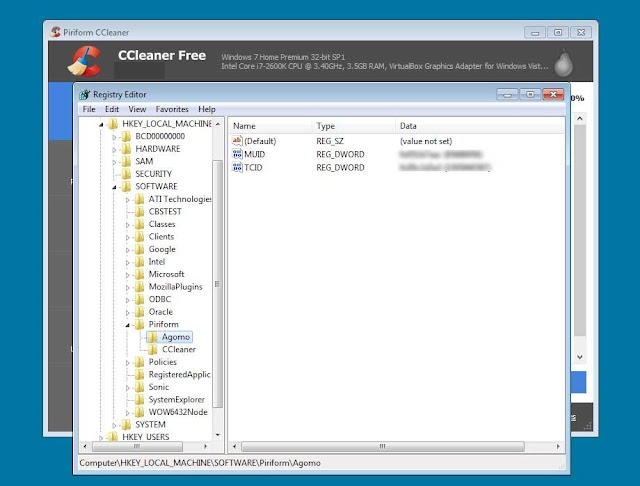The height and width of the screenshot is (486, 640).
Task: Sort values by Data column header
Action: pos(480,126)
